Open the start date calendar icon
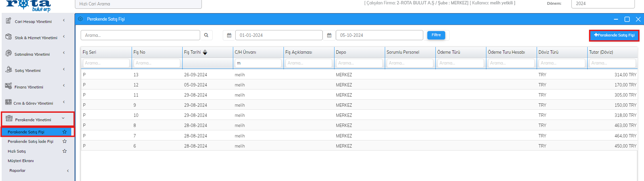The image size is (644, 181). 229,35
